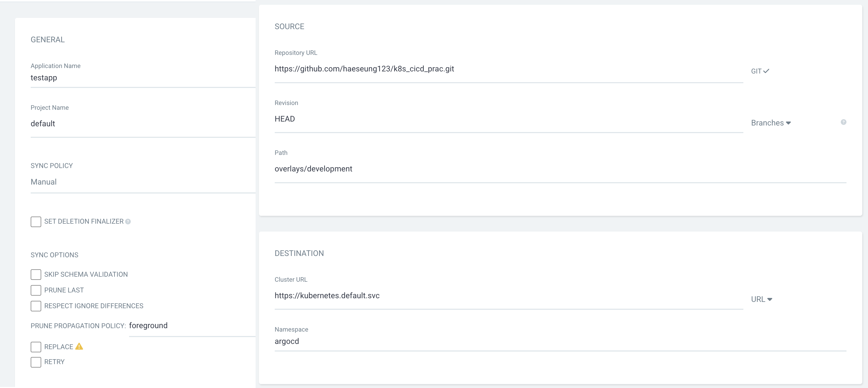This screenshot has height=388, width=868.
Task: Click the Revision HEAD input field
Action: point(505,119)
